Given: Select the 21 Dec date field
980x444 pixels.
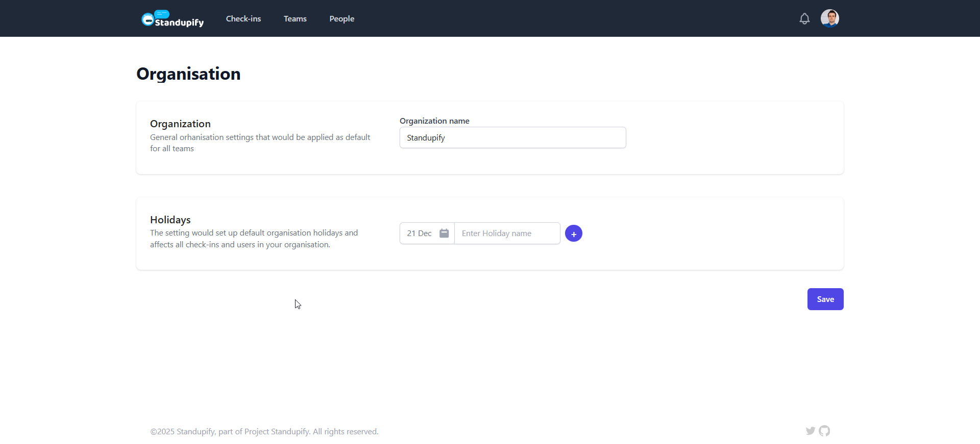Looking at the screenshot, I should [427, 233].
